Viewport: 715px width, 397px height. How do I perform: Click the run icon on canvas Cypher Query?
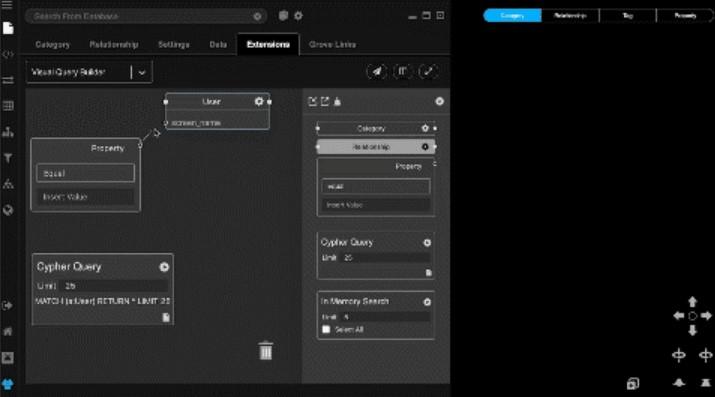coord(164,267)
